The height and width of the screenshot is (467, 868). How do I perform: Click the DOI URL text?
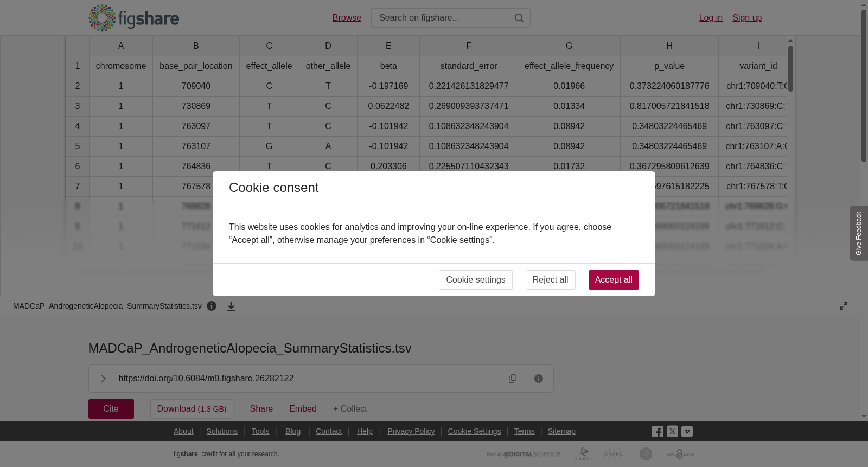click(x=206, y=379)
